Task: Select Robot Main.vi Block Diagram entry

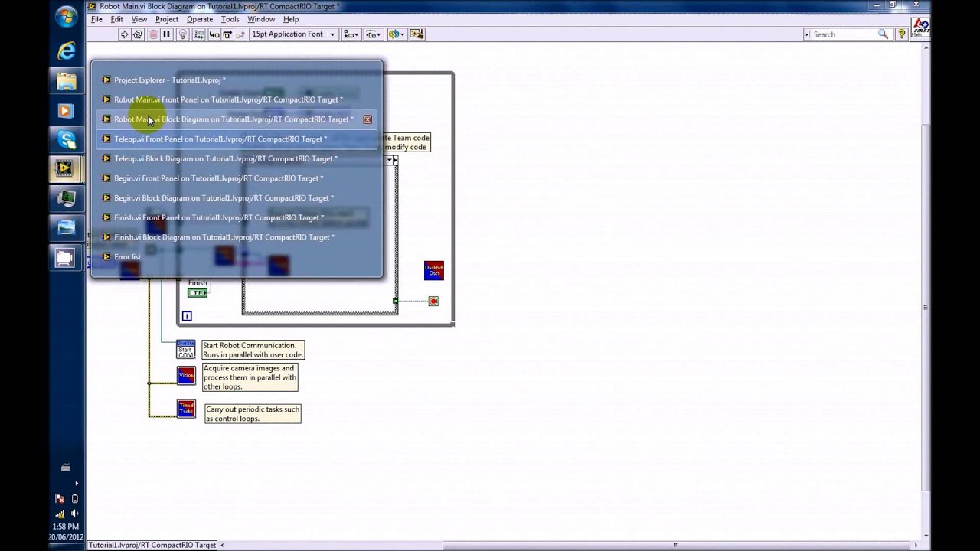Action: (237, 119)
